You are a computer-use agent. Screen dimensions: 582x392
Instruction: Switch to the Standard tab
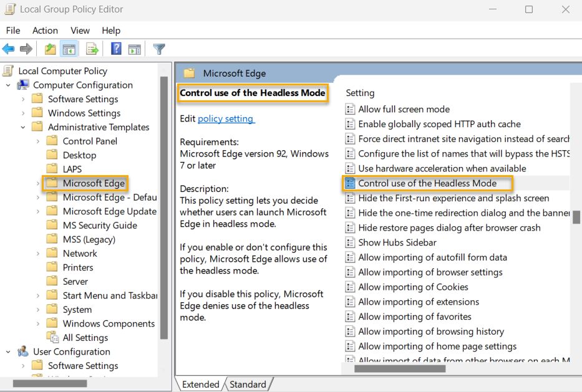click(248, 385)
